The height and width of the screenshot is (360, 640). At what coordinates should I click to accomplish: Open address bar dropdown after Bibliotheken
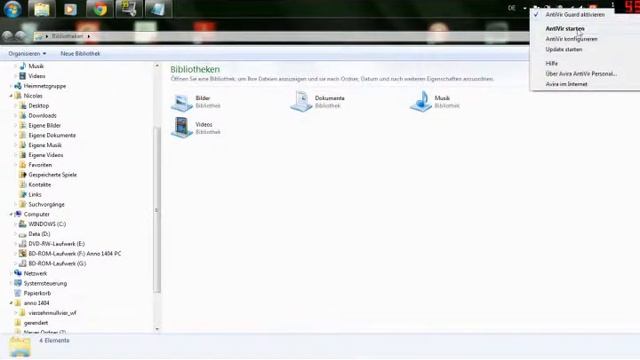[89, 36]
